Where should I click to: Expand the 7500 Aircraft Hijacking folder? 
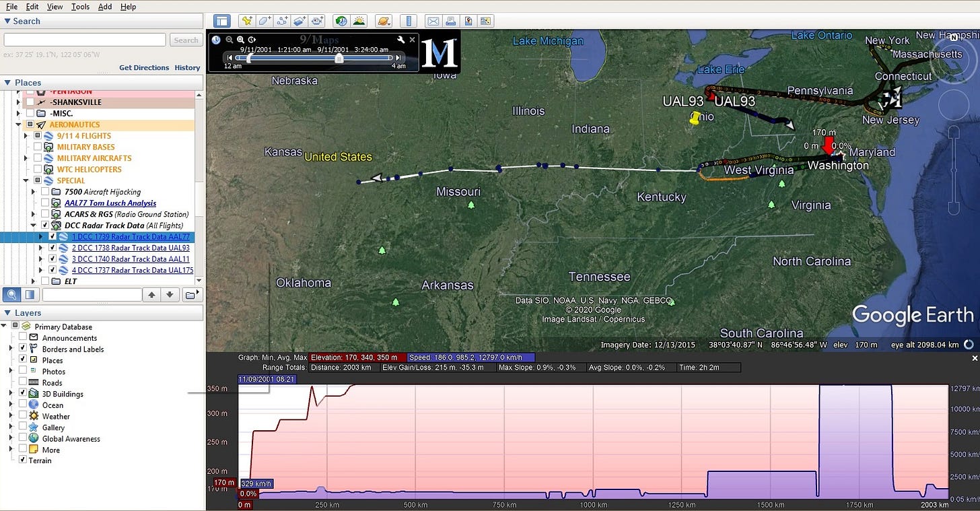(x=34, y=192)
